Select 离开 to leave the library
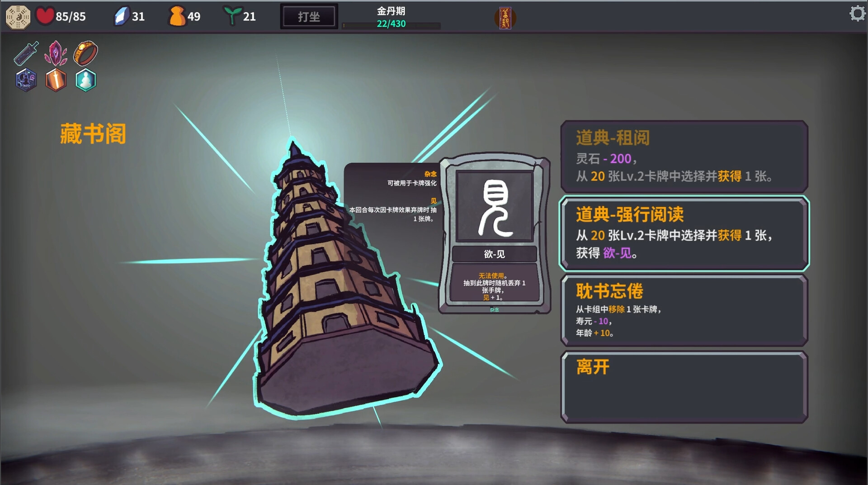Screen dimensions: 868x485 point(684,387)
